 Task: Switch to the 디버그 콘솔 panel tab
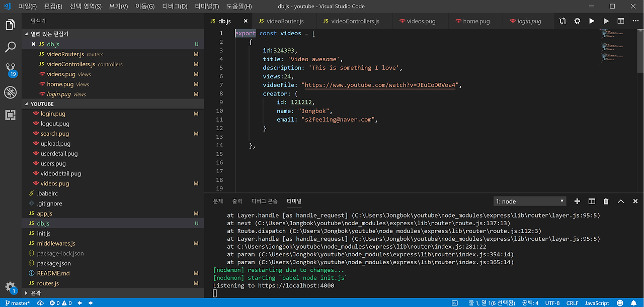point(264,201)
